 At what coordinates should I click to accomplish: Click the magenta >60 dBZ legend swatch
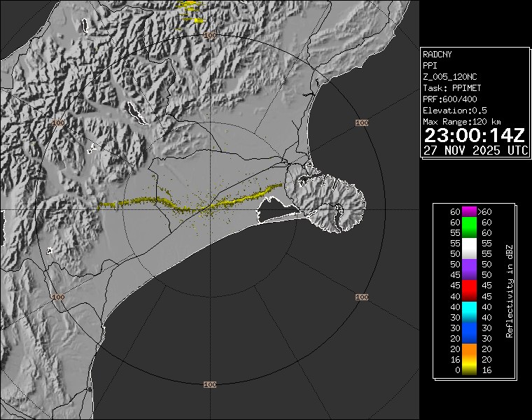(469, 211)
